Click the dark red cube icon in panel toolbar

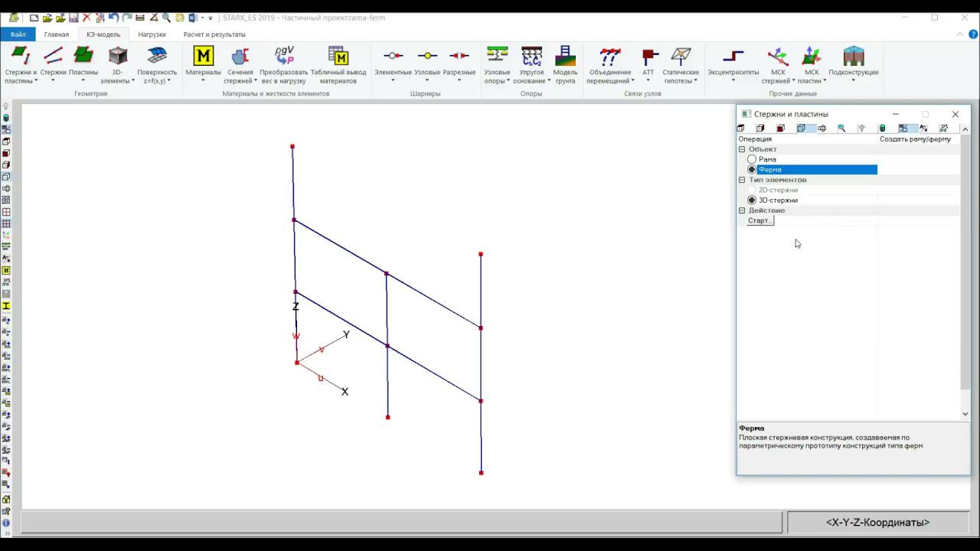coord(780,129)
